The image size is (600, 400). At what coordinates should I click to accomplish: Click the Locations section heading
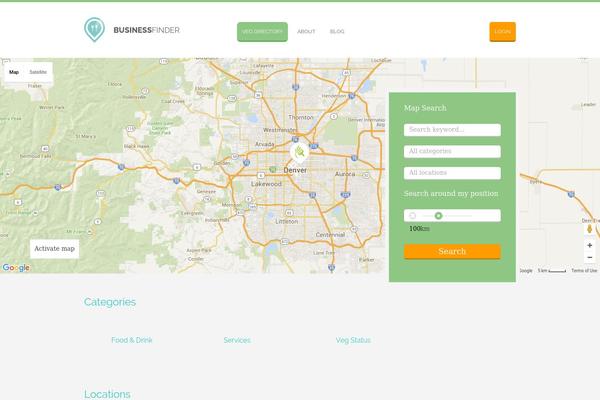107,394
